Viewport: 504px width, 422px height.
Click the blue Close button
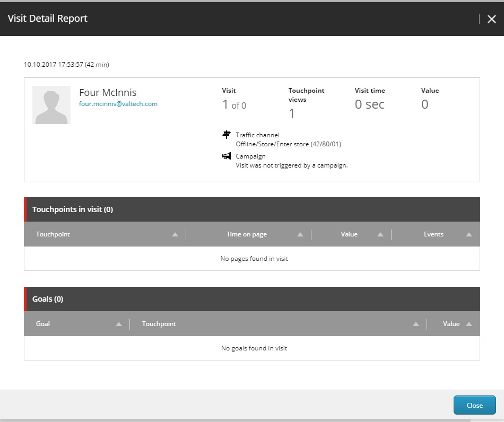pos(474,405)
